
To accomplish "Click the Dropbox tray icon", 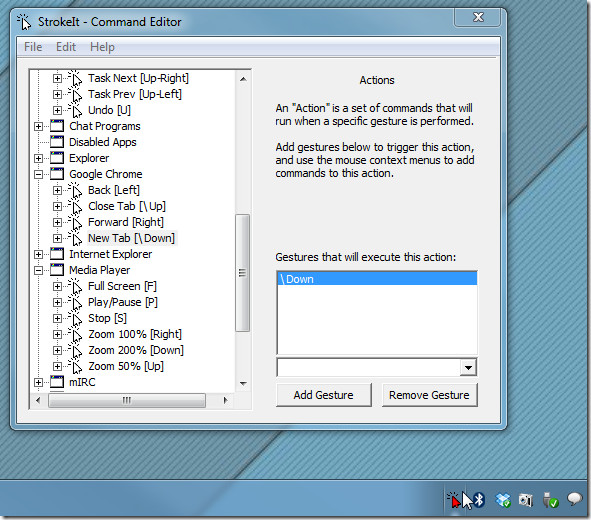I will click(502, 500).
